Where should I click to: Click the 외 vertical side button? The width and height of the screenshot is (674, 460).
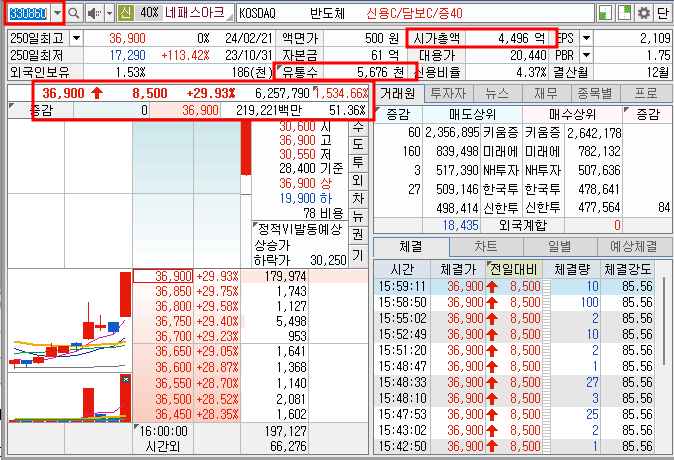pos(358,180)
